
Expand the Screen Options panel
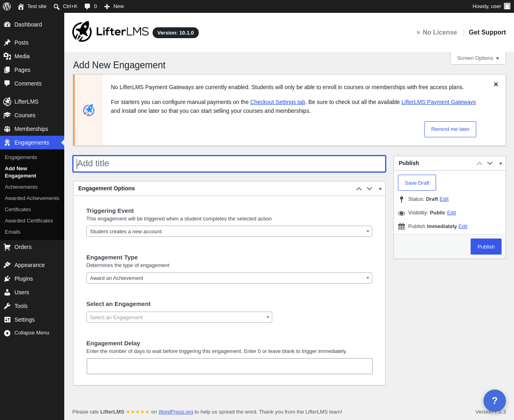(478, 58)
